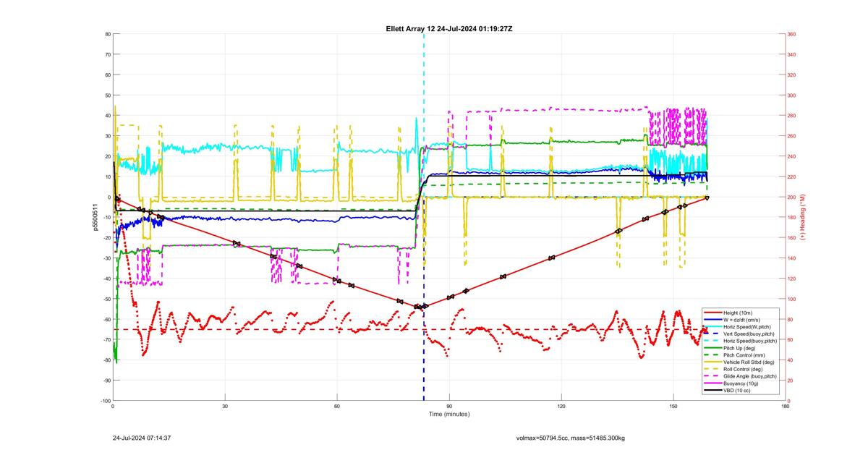Click the "80" tick on the left axis
Image resolution: width=868 pixels, height=450 pixels.
point(107,34)
